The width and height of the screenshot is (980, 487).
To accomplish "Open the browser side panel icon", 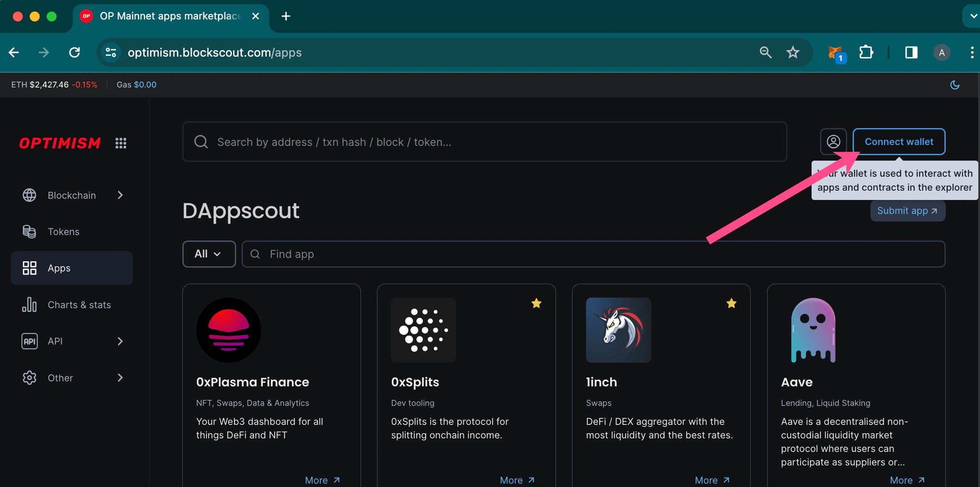I will (911, 53).
